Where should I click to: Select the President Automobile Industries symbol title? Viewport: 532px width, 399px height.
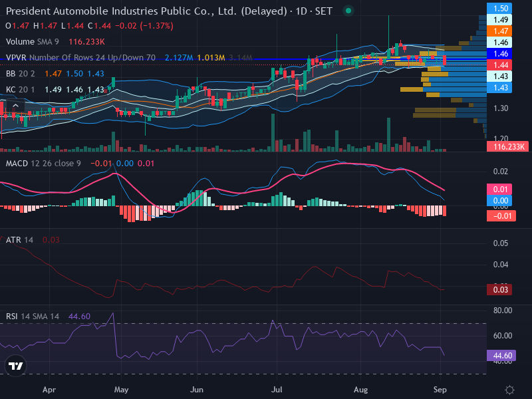170,11
